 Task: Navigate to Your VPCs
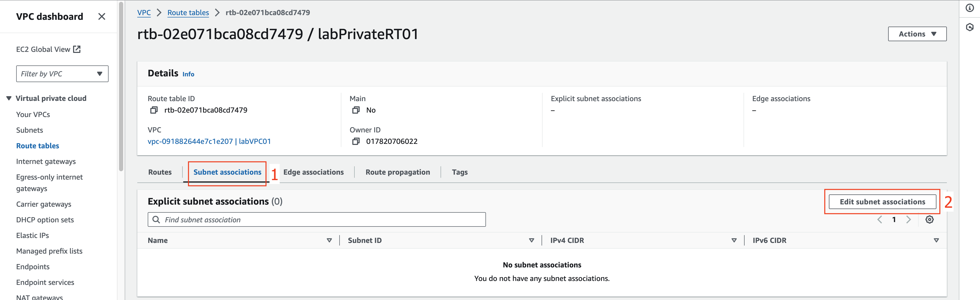point(33,114)
